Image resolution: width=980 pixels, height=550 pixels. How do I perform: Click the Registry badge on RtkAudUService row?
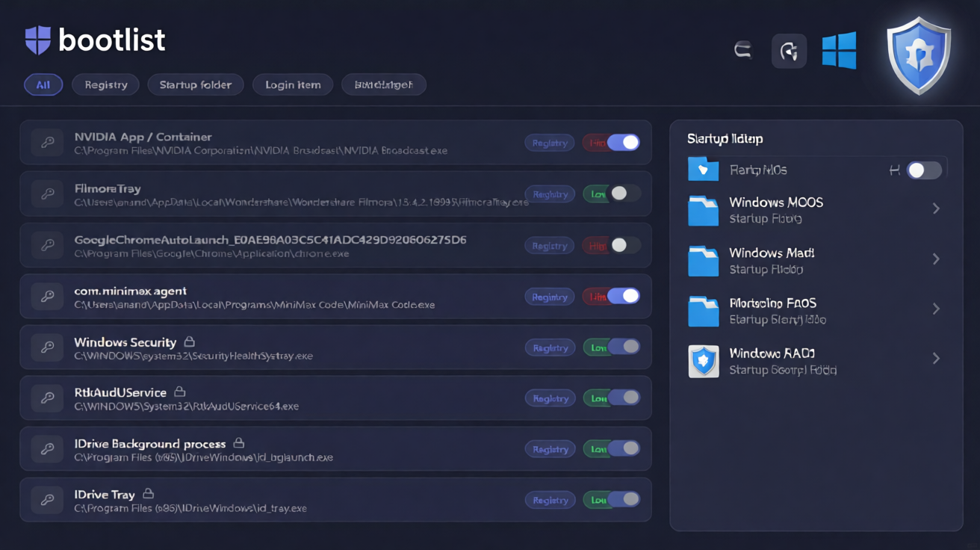(550, 398)
